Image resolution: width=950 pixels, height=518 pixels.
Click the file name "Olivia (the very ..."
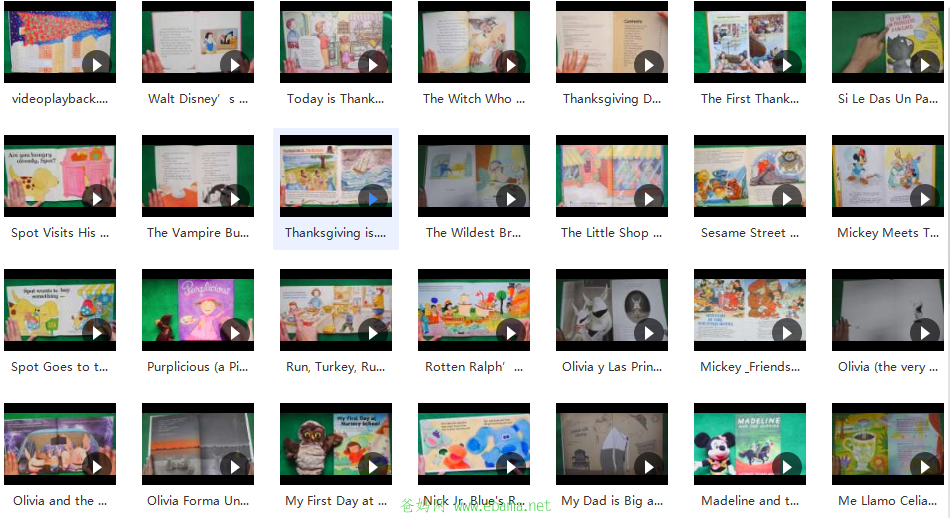click(x=888, y=367)
